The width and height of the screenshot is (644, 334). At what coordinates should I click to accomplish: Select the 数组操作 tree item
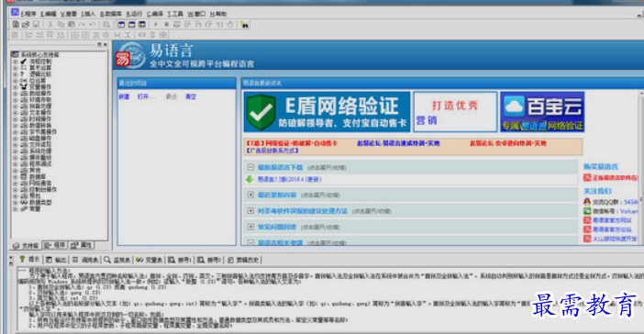click(40, 94)
